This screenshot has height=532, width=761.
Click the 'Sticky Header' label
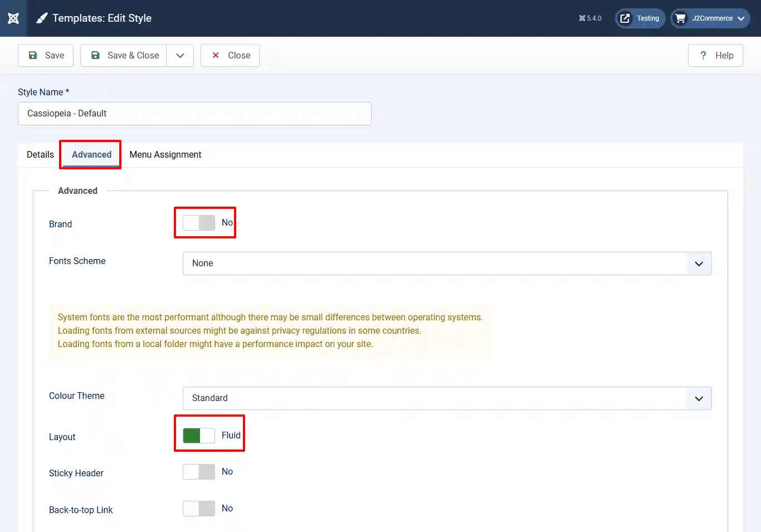(76, 473)
